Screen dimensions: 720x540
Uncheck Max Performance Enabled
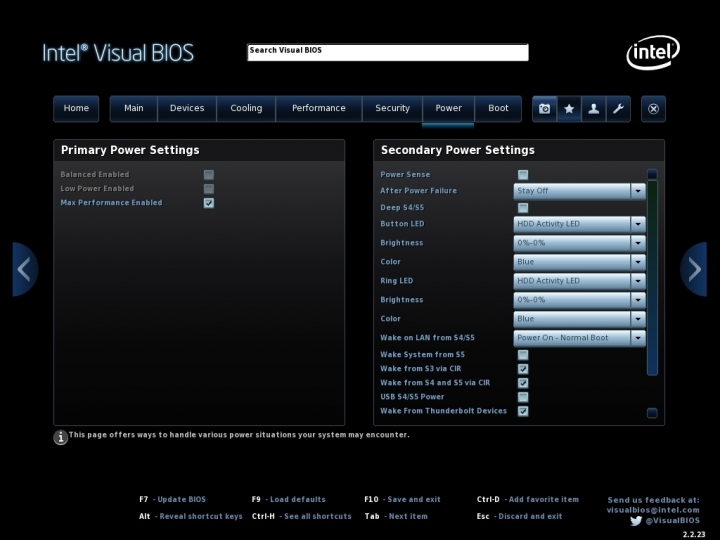tap(209, 203)
